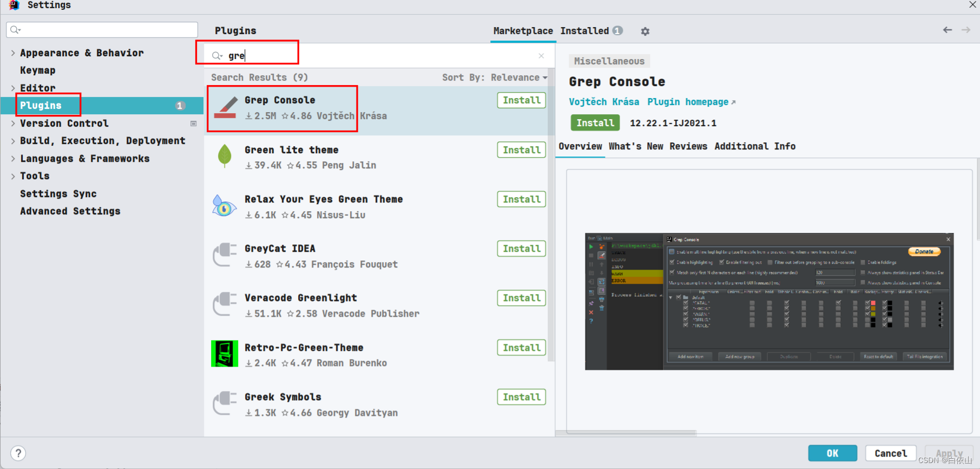Screen dimensions: 980x469
Task: Click the IntelliJ Settings window icon
Action: point(14,5)
